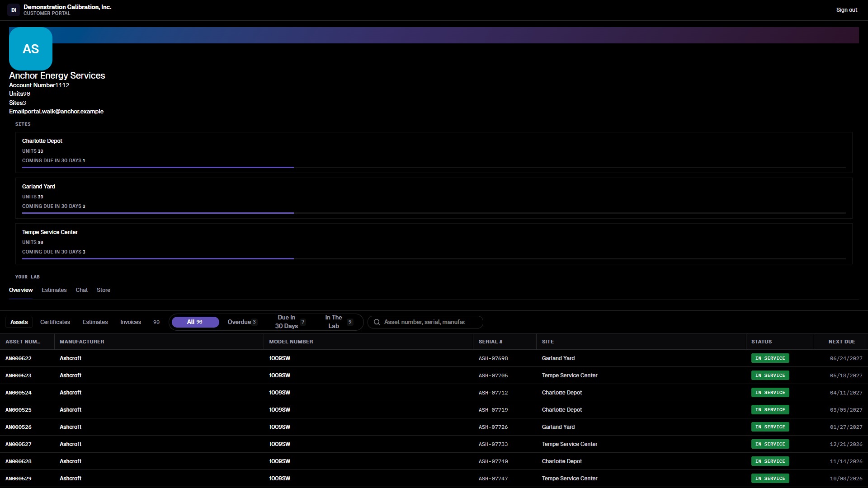Viewport: 868px width, 488px height.
Task: Click serial ASH-07740
Action: pyautogui.click(x=493, y=461)
